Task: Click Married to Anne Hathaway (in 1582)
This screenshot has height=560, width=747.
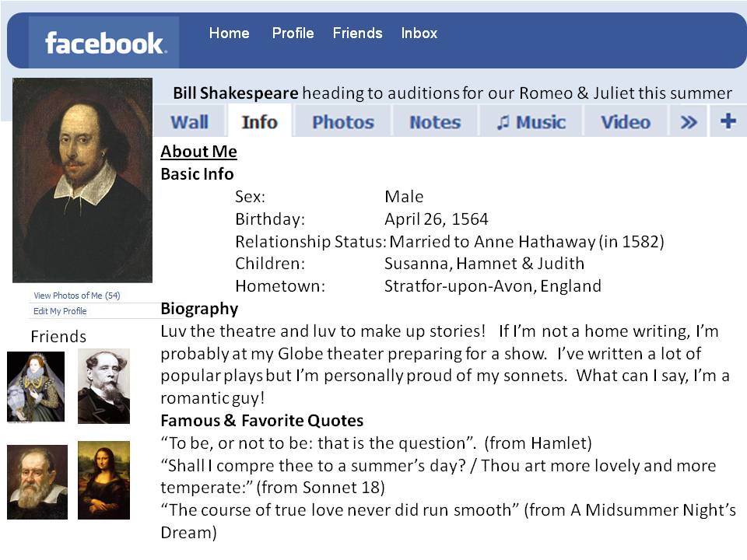Action: click(x=527, y=241)
